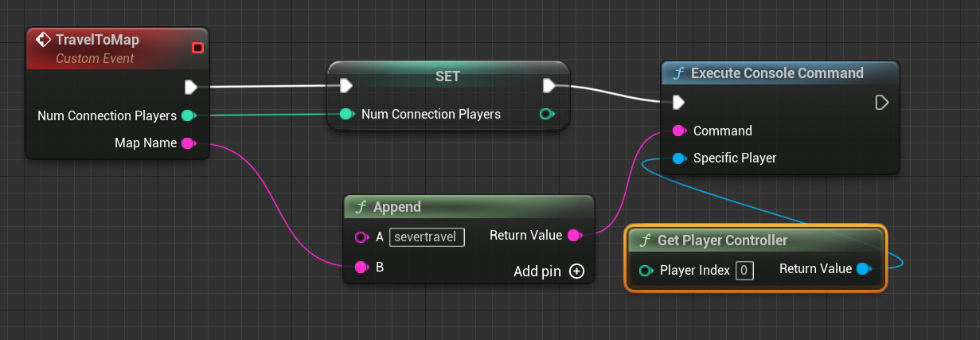Image resolution: width=980 pixels, height=340 pixels.
Task: Edit the A field containing severtravel
Action: coord(428,236)
